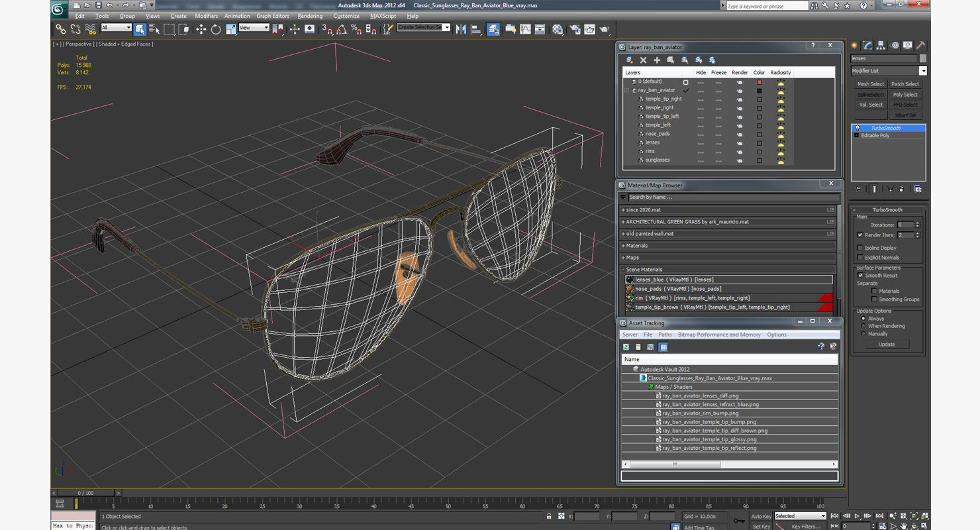
Task: Enable Separate by Smoothing Groups checkbox
Action: click(x=875, y=299)
